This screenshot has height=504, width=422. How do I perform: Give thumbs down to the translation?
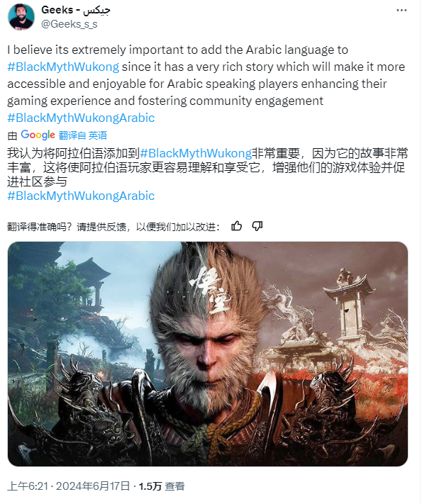pyautogui.click(x=257, y=226)
